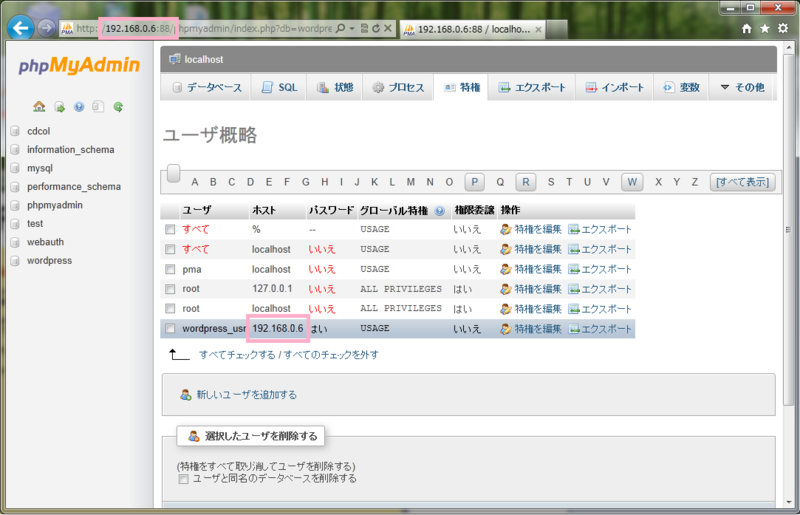The height and width of the screenshot is (515, 800).
Task: Check the box for root at 127.0.0.1
Action: click(x=170, y=289)
